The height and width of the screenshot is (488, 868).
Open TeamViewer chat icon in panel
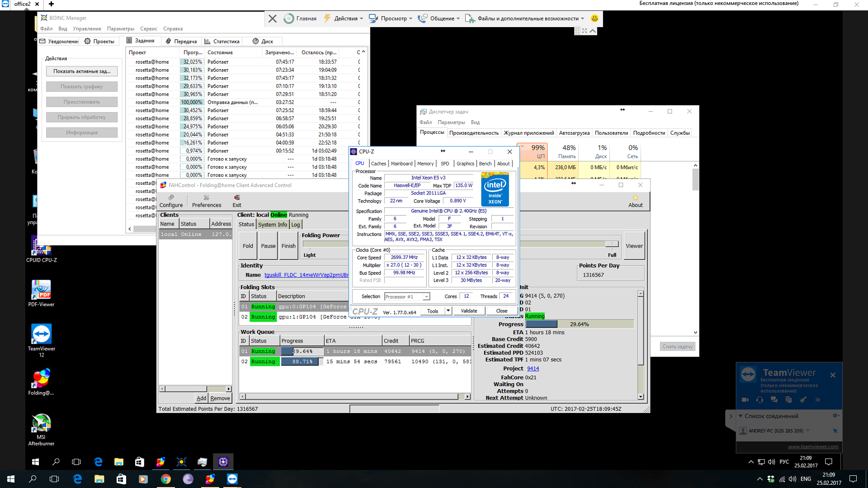pyautogui.click(x=774, y=400)
